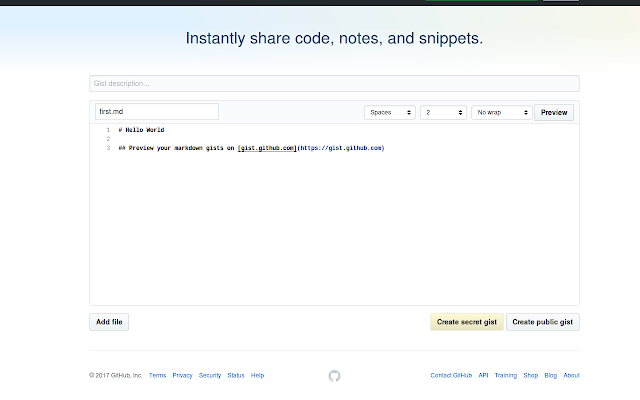
Task: Open the Status footer link
Action: click(236, 376)
